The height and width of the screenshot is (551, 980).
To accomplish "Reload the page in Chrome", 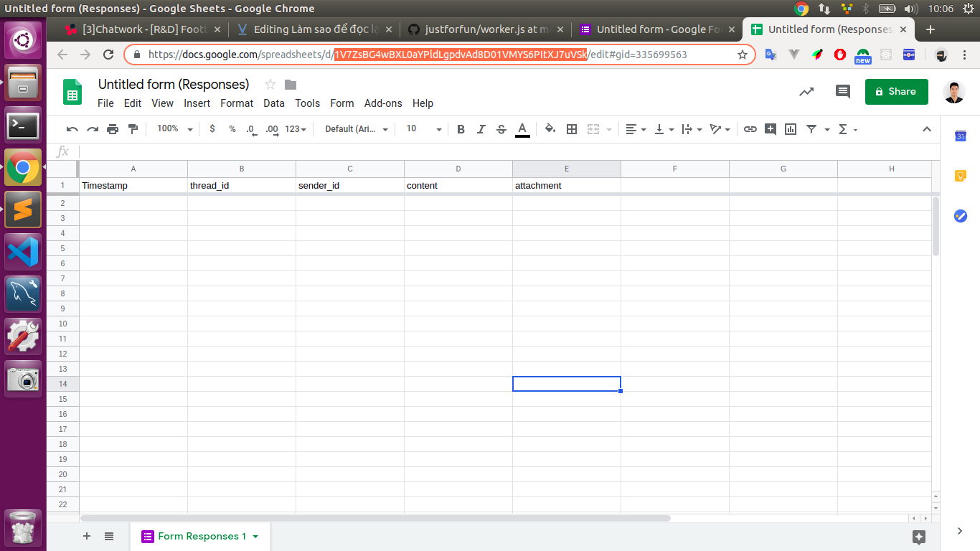I will (108, 55).
